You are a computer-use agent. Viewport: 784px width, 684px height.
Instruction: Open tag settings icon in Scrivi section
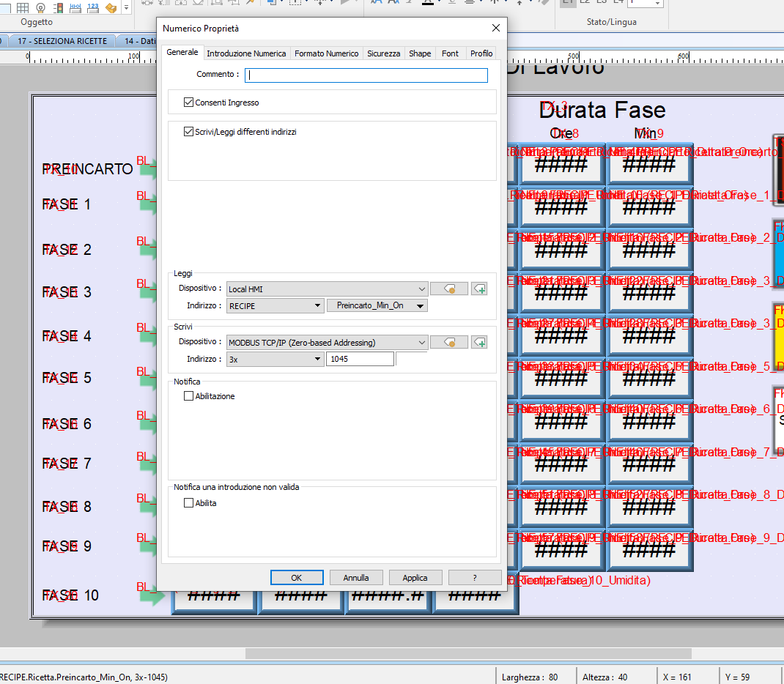point(448,342)
